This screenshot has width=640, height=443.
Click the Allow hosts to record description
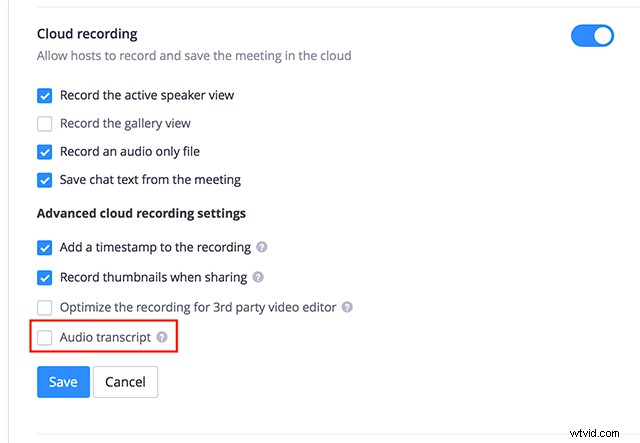pos(194,56)
